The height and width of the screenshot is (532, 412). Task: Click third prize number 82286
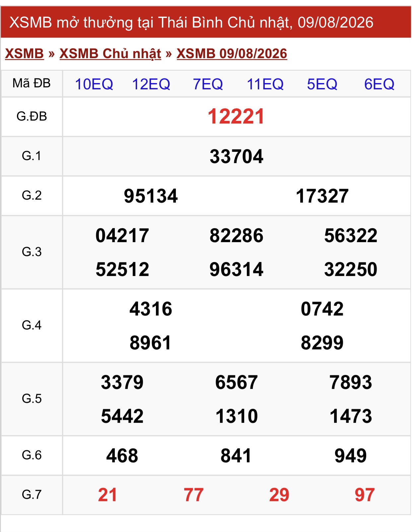(236, 236)
